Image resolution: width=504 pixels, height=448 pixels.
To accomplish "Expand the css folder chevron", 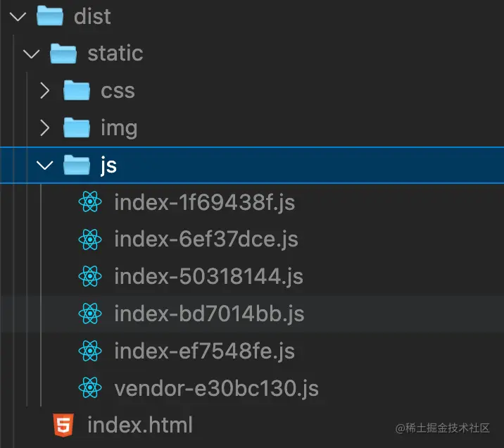I will tap(45, 90).
